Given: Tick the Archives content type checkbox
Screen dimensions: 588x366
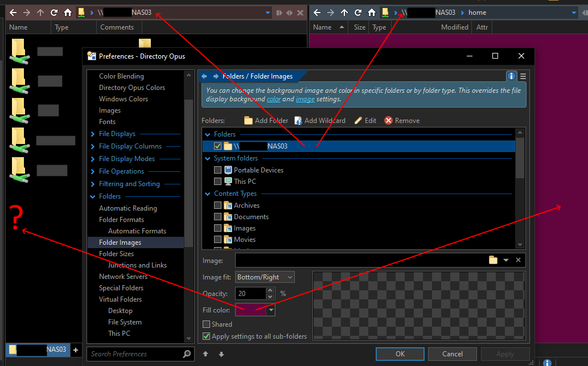Looking at the screenshot, I should (217, 205).
